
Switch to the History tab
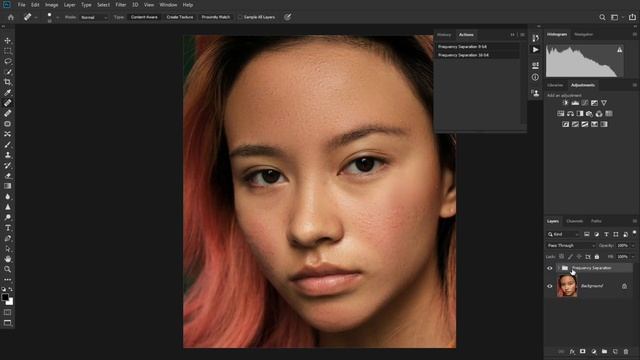pos(444,35)
